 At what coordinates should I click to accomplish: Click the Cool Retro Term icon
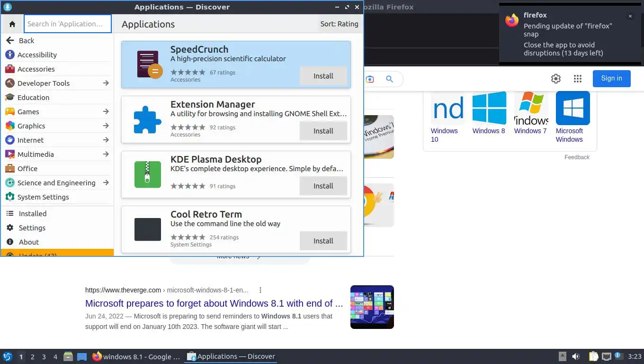pyautogui.click(x=148, y=229)
